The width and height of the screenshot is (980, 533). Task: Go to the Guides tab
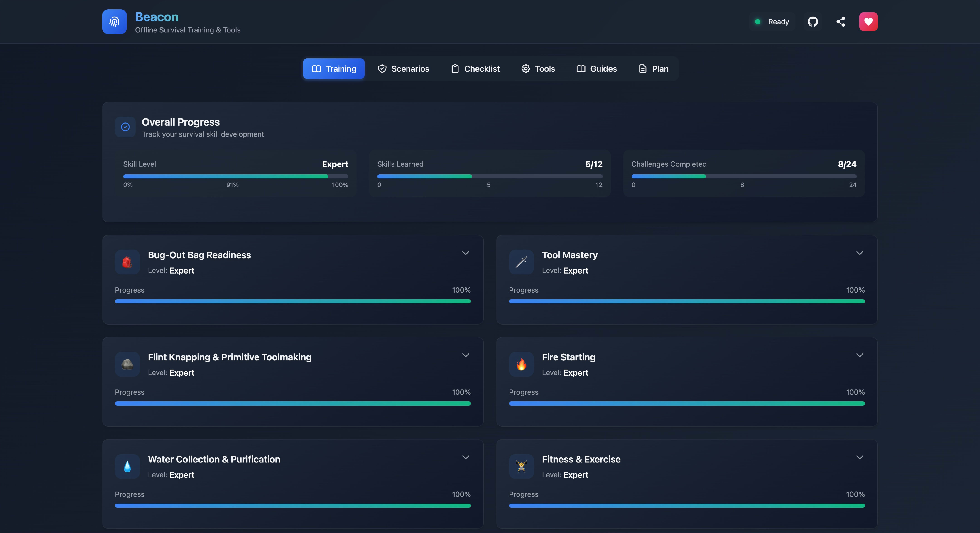pos(597,69)
